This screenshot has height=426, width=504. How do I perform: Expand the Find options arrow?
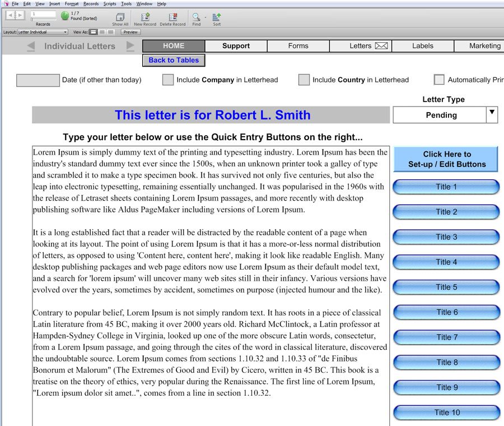206,17
